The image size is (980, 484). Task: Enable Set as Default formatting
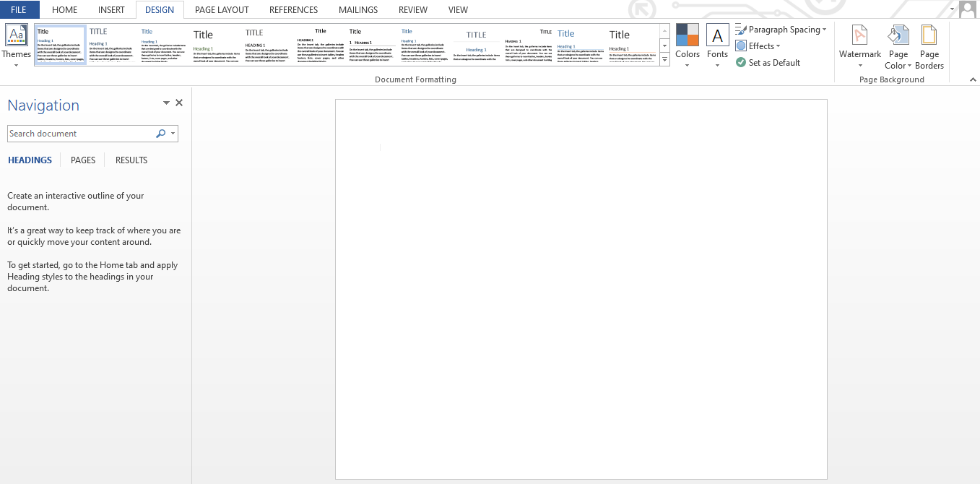[768, 62]
